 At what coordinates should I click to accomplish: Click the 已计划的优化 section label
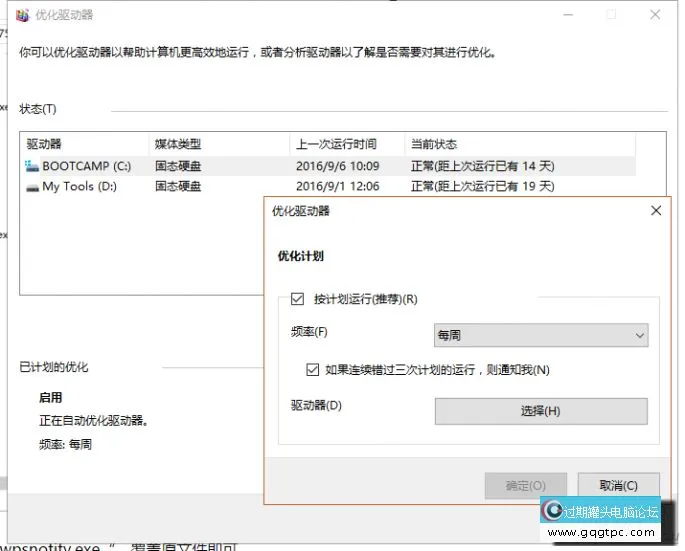pos(54,367)
